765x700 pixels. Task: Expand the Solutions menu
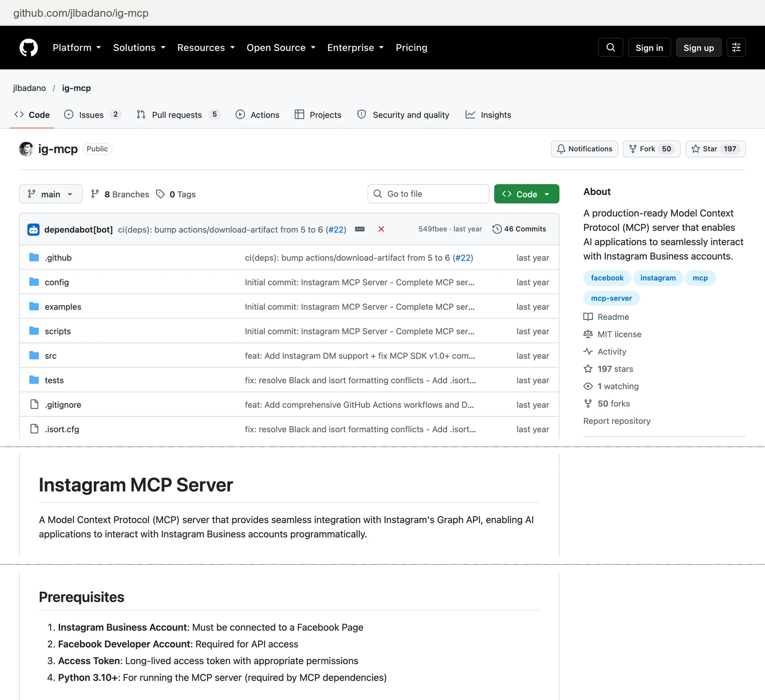click(140, 48)
